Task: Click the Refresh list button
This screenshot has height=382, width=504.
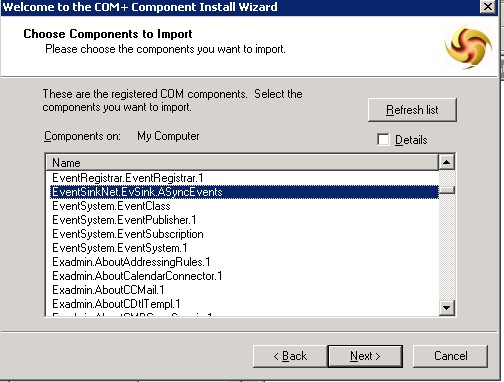Action: pos(412,110)
